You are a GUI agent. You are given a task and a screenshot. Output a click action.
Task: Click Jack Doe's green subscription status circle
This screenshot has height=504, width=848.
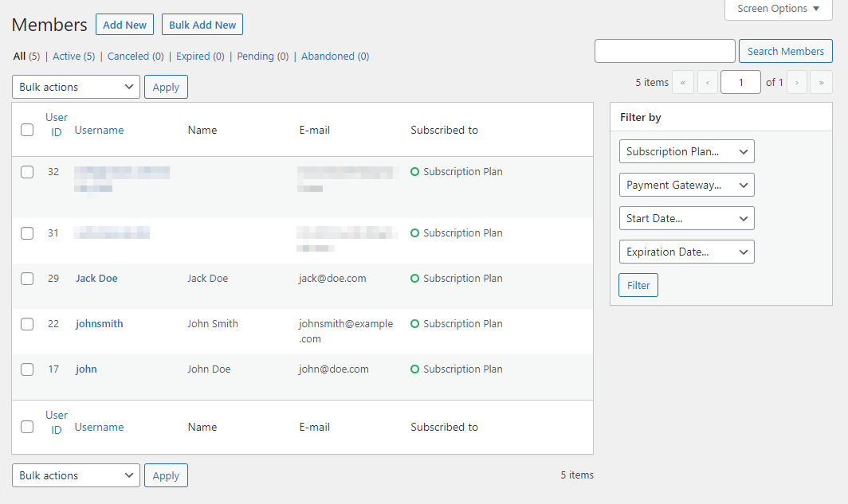click(x=414, y=279)
